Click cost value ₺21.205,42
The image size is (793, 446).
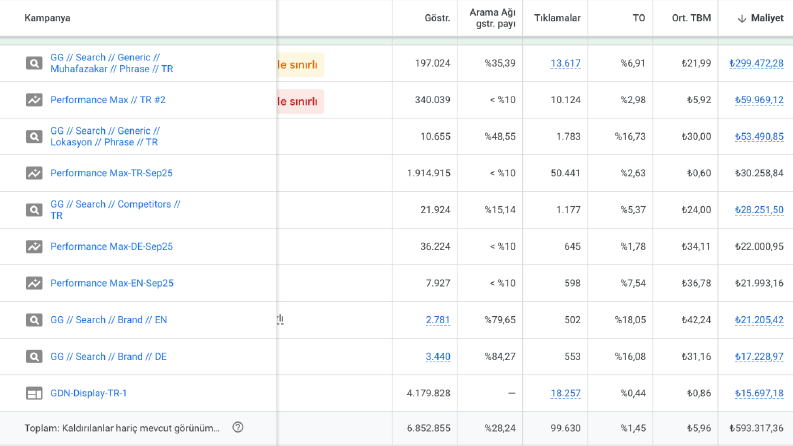pos(759,320)
